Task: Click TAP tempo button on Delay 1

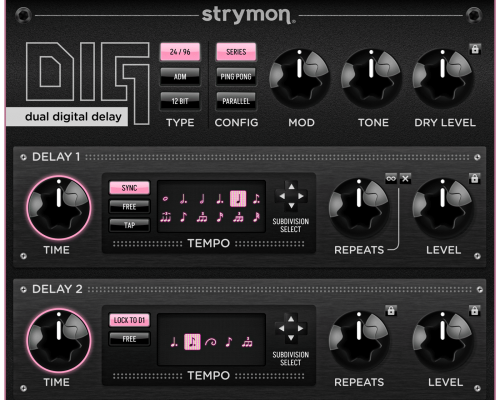Action: coord(129,225)
